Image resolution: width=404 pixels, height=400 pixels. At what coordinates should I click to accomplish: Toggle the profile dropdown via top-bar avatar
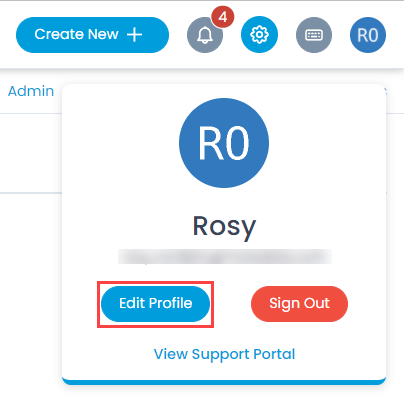click(x=368, y=35)
